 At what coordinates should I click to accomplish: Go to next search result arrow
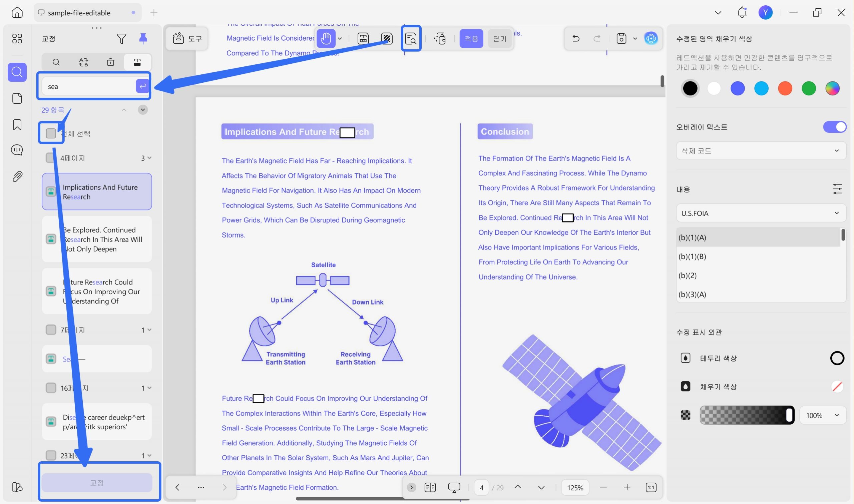pyautogui.click(x=143, y=110)
